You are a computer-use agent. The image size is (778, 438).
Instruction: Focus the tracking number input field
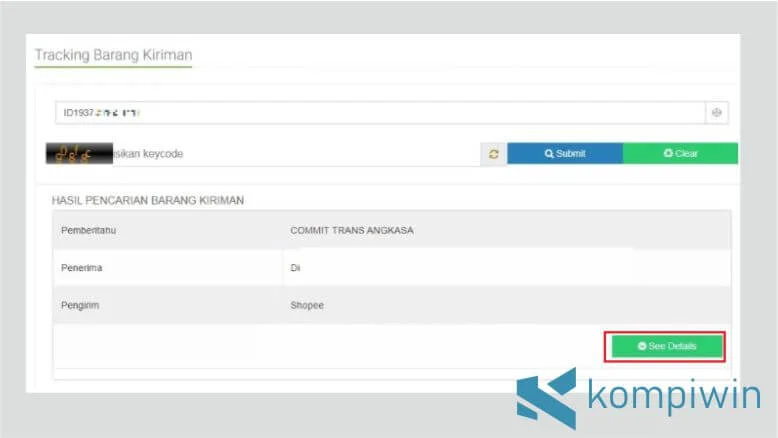(x=380, y=113)
